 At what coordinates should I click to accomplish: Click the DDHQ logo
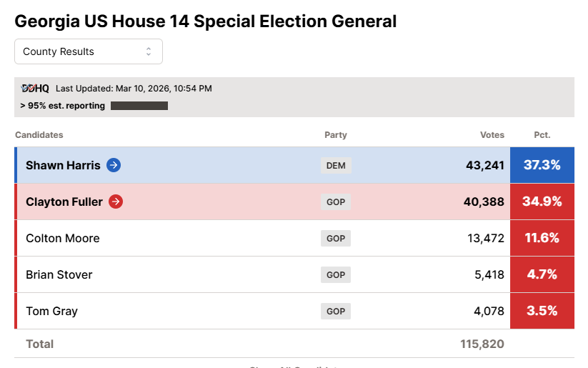(35, 89)
